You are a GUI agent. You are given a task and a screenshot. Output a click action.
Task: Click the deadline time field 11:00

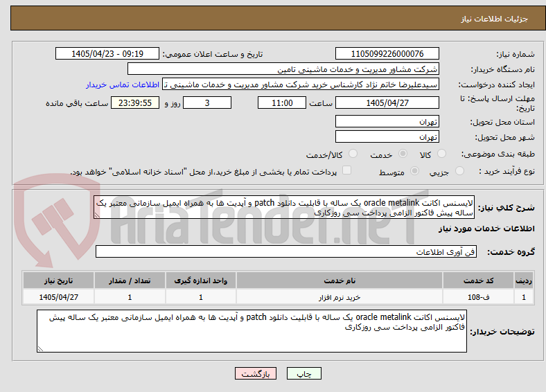coord(282,103)
